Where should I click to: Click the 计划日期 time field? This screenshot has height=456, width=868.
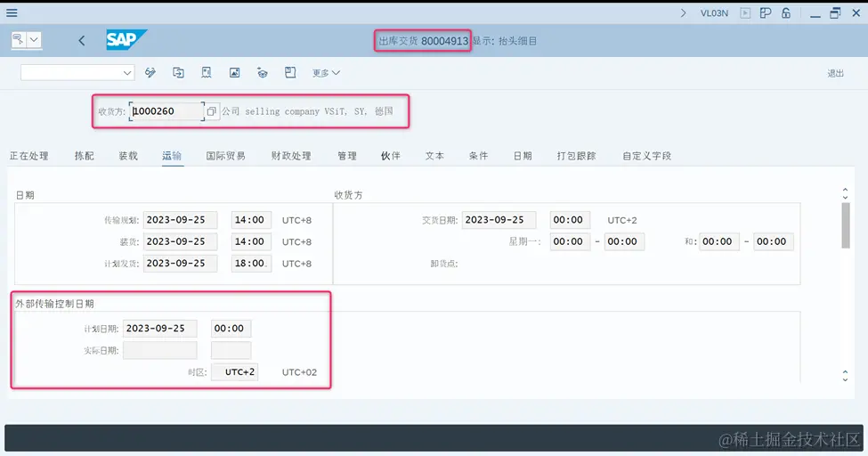[231, 329]
